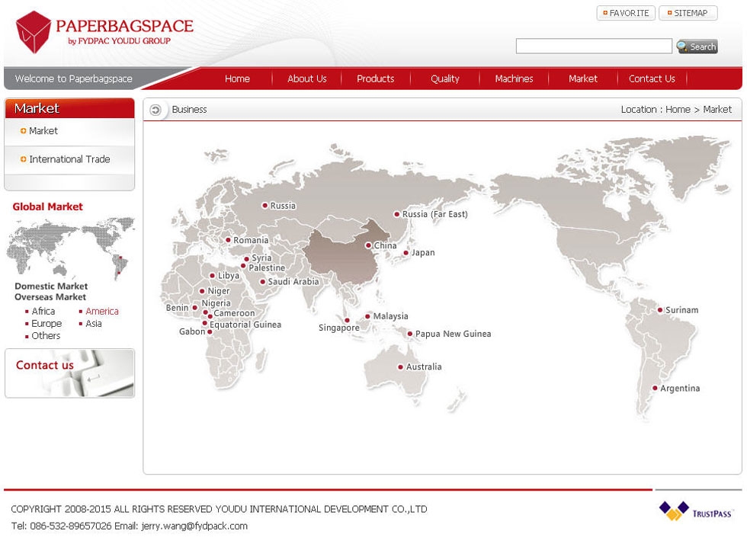This screenshot has width=747, height=560.
Task: Click the Domestic Market heading
Action: 51,286
